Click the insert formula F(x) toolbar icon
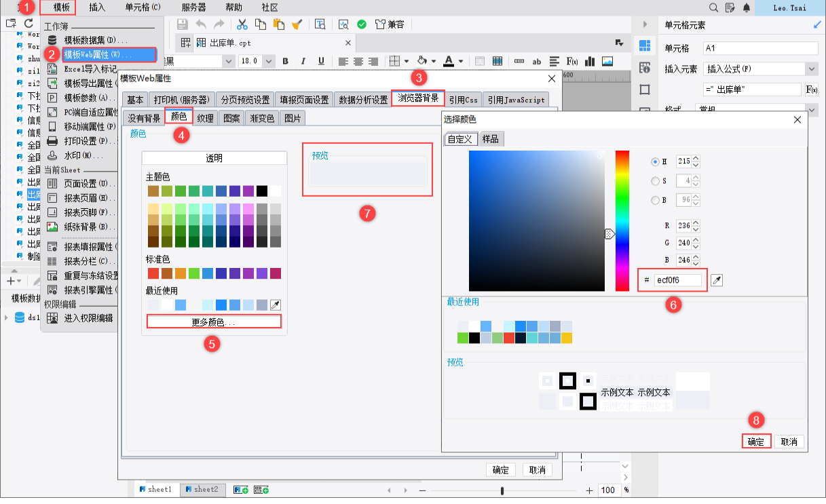The image size is (826, 504). click(x=572, y=61)
